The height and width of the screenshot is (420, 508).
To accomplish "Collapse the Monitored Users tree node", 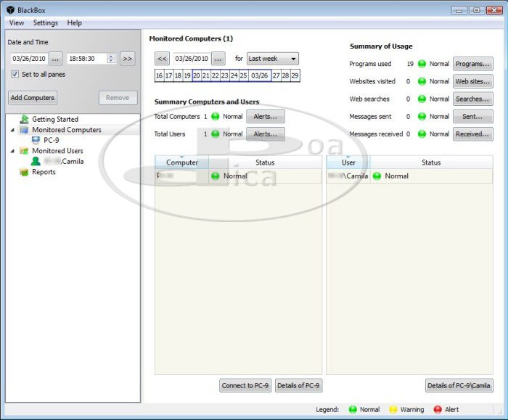I will coord(12,151).
